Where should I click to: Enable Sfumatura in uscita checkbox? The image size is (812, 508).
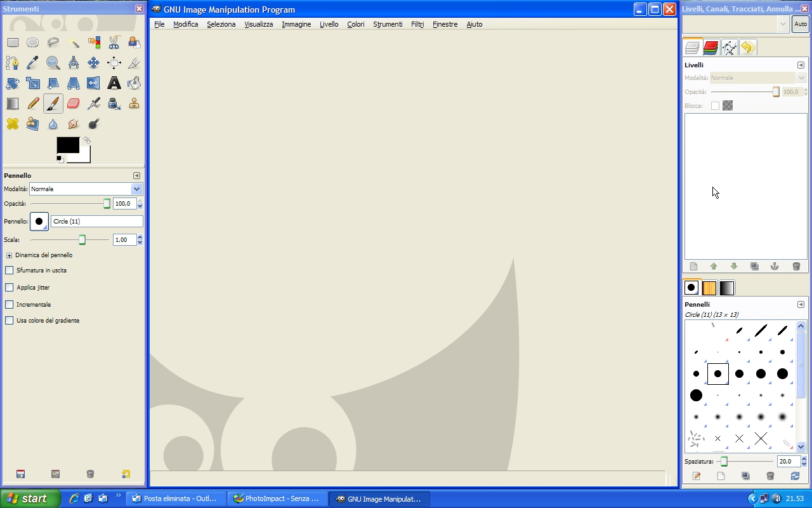point(10,271)
